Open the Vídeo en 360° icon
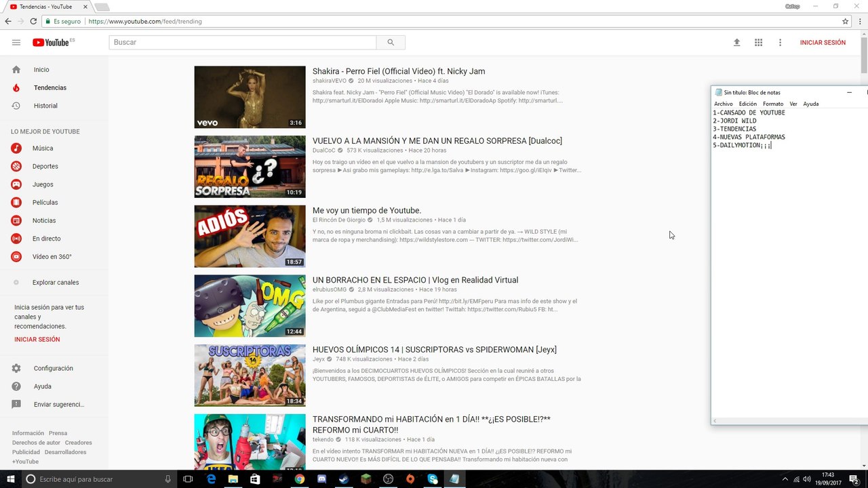The image size is (868, 488). click(x=16, y=257)
